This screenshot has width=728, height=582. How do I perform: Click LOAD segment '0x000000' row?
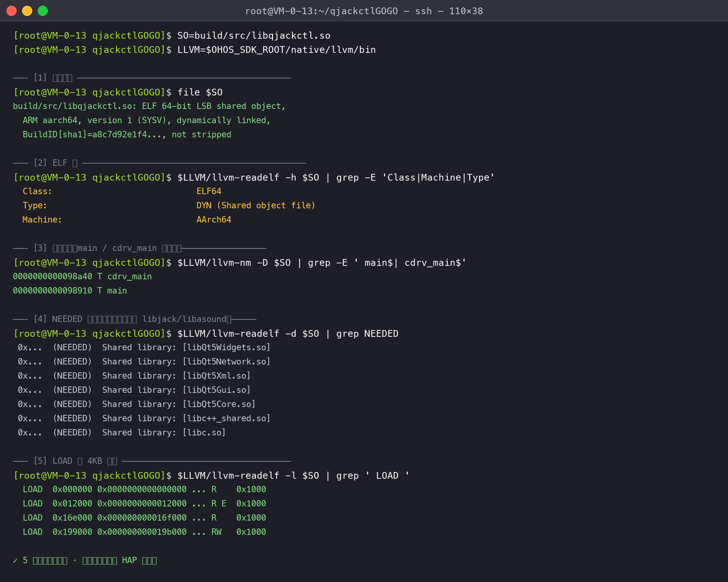point(144,489)
